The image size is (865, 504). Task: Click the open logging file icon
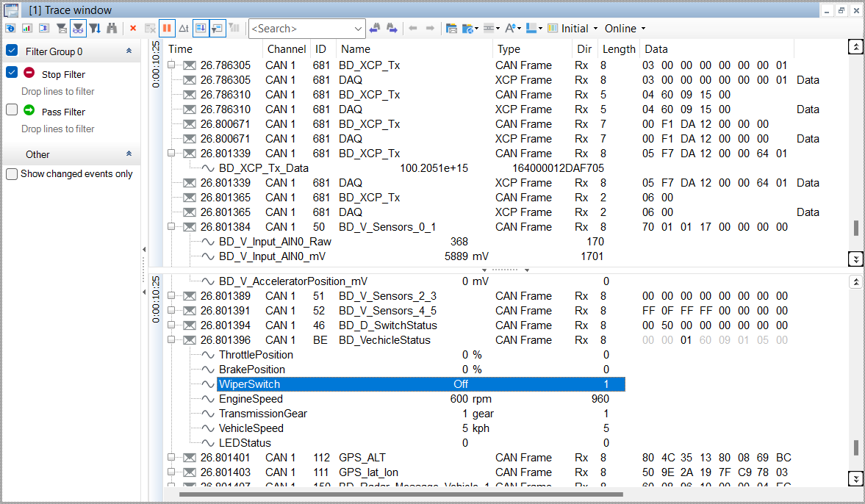[x=451, y=28]
